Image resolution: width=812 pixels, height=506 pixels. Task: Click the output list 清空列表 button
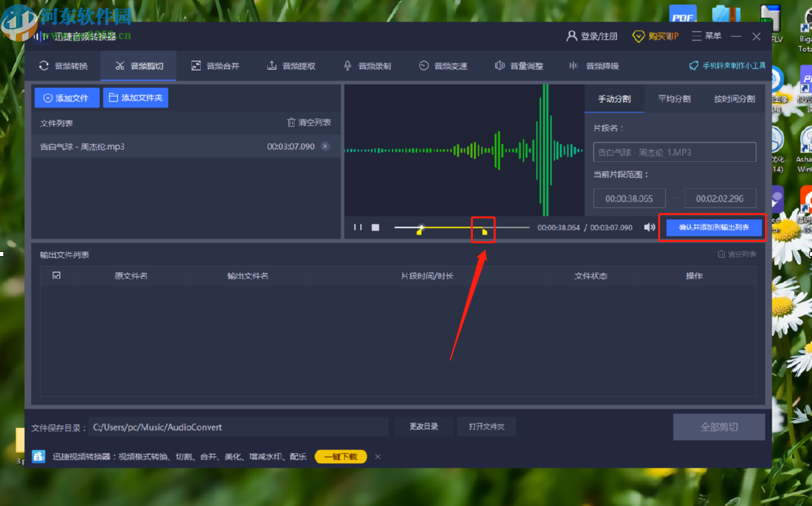pyautogui.click(x=737, y=254)
